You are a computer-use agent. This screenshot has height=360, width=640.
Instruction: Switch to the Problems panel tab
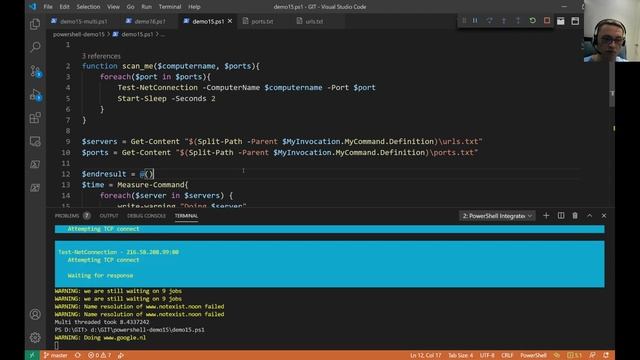point(72,216)
